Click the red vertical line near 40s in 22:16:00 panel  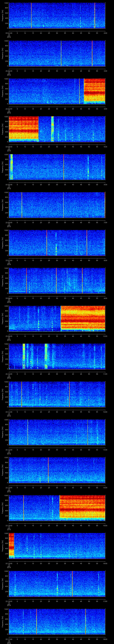click(x=72, y=584)
